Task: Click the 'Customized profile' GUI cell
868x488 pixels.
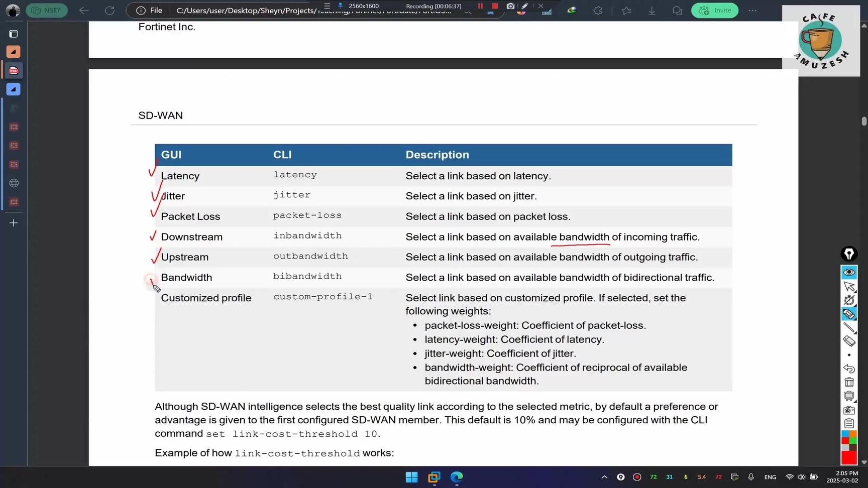Action: click(206, 298)
